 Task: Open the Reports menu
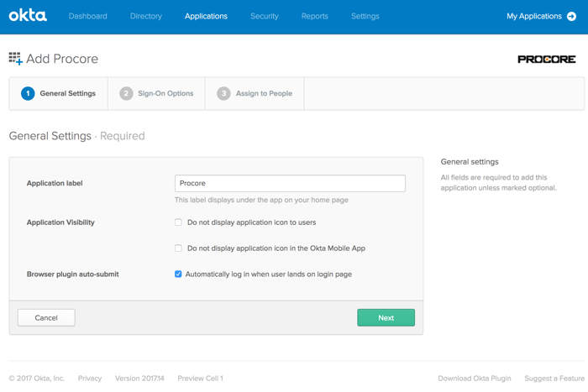315,16
